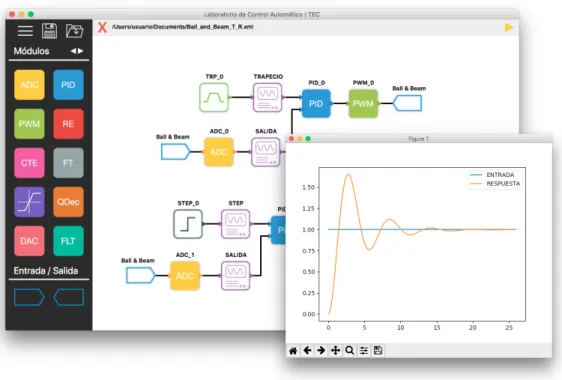Select the red RE module

click(68, 124)
